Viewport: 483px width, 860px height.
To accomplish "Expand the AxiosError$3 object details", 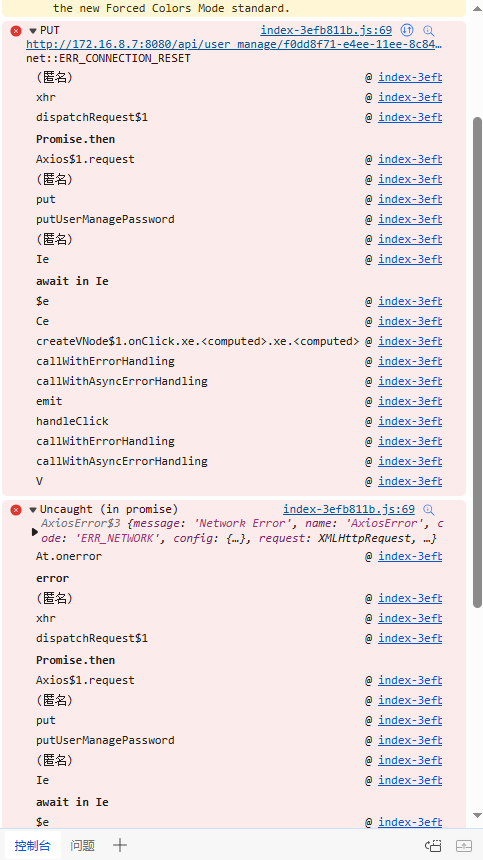I will tap(35, 531).
